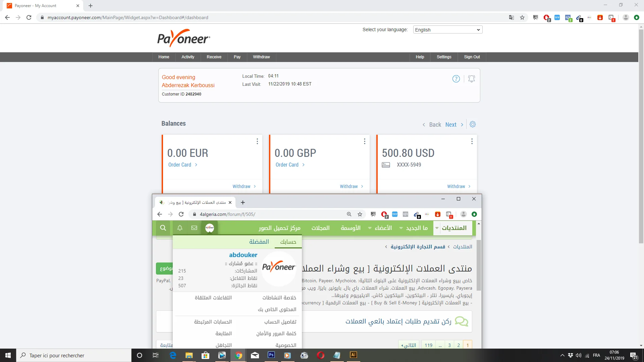This screenshot has height=362, width=644.
Task: Open the Activity menu item
Action: [188, 57]
